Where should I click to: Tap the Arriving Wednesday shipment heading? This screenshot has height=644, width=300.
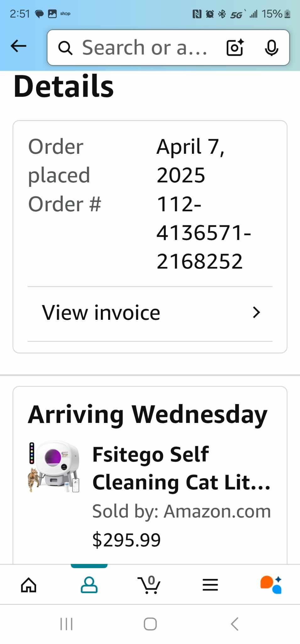tap(148, 415)
